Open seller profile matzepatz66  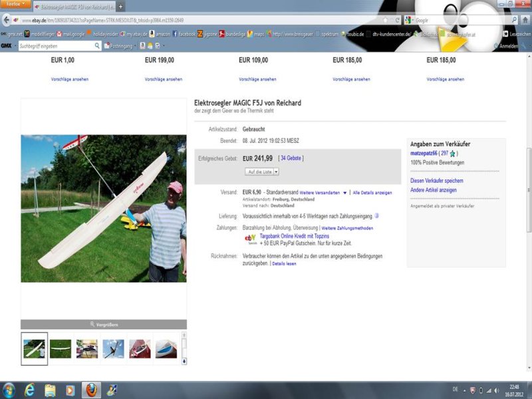coord(424,154)
